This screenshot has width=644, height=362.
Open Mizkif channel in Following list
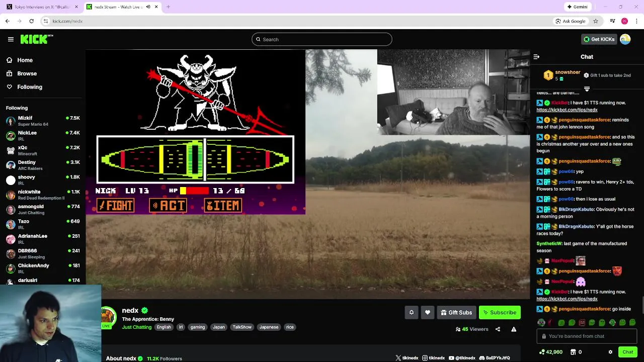(x=43, y=121)
